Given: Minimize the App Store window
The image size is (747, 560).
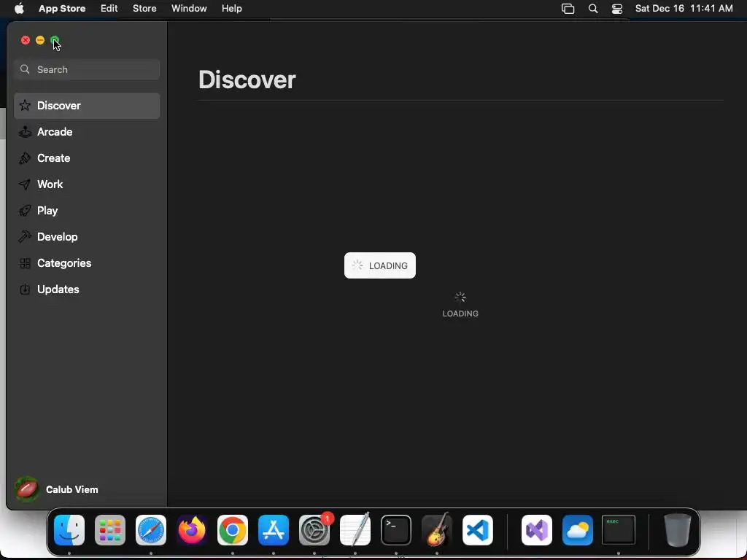Looking at the screenshot, I should coord(40,40).
